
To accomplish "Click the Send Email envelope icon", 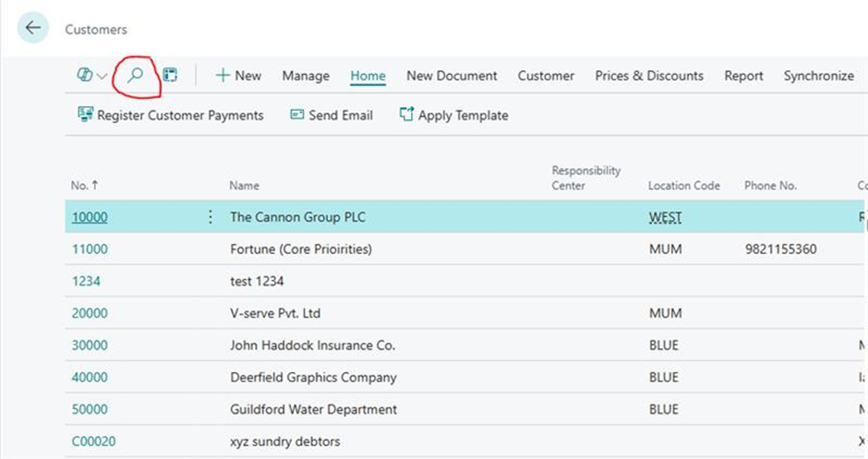I will [x=297, y=115].
